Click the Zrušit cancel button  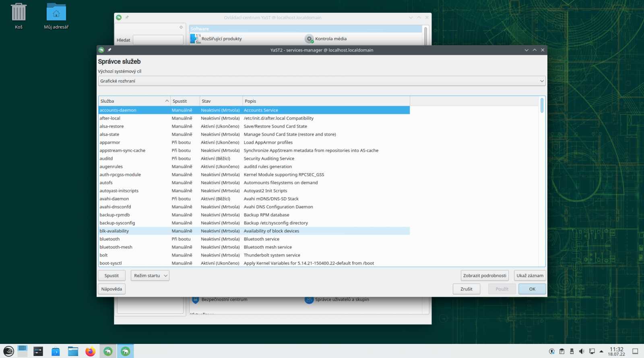(x=466, y=289)
